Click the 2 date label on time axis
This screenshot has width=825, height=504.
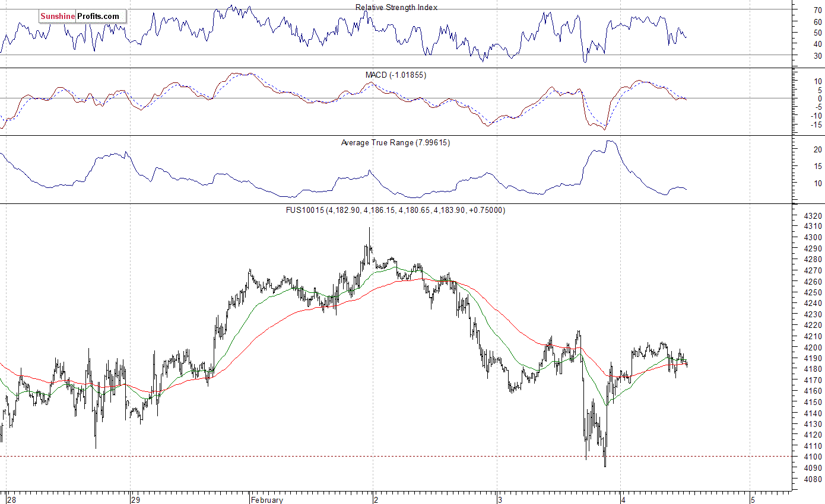pyautogui.click(x=376, y=500)
